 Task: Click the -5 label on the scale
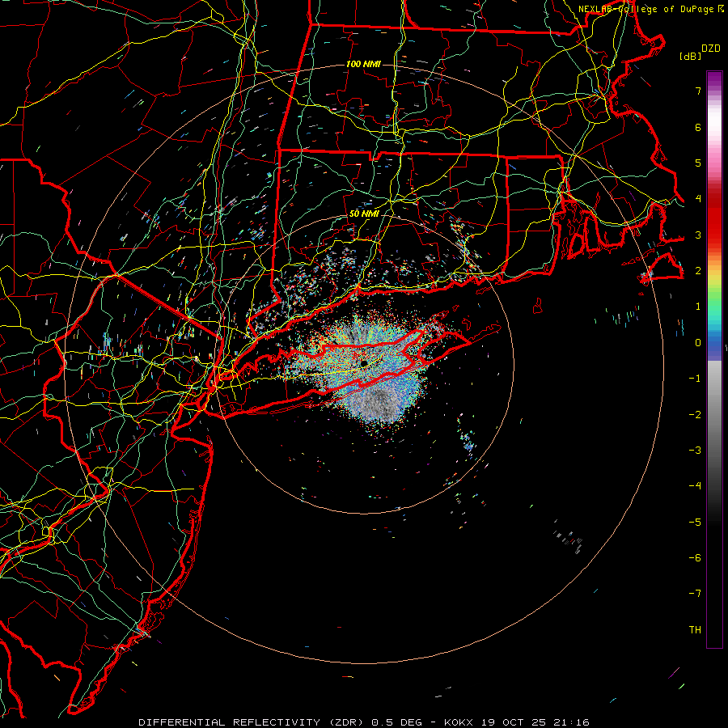(695, 523)
